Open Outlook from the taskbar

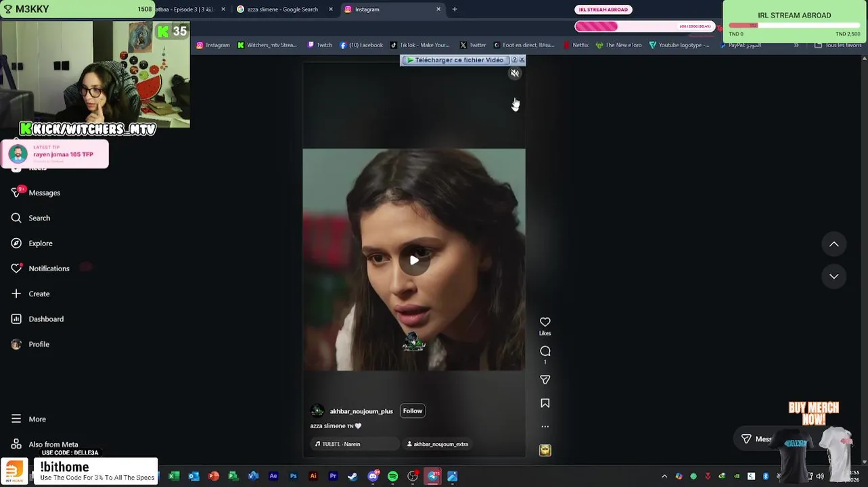(194, 476)
